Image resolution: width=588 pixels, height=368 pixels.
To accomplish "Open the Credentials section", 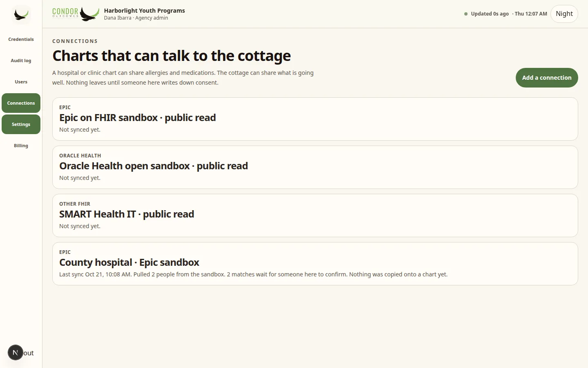I will (21, 39).
